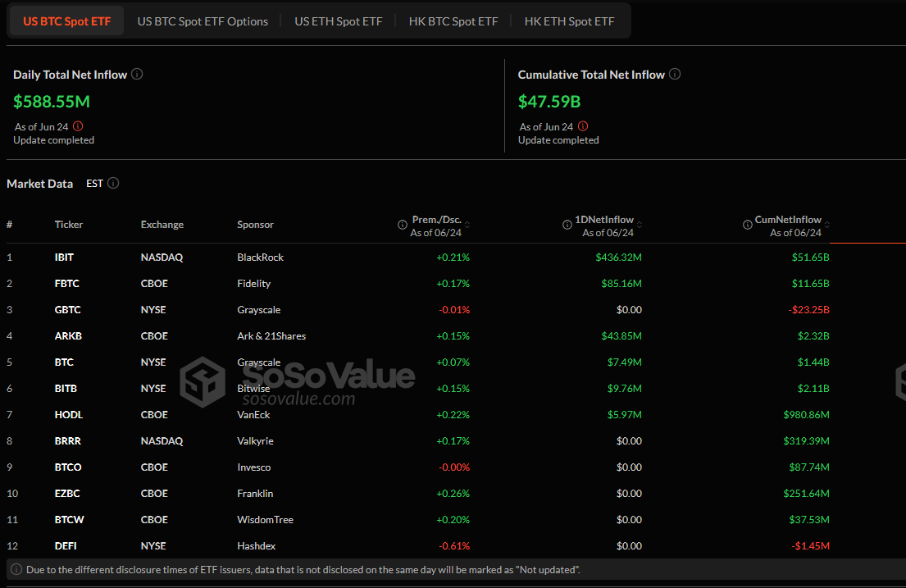Sort table by Prem./Dsc. arrows
Viewport: 906px width, 588px height.
pos(467,225)
